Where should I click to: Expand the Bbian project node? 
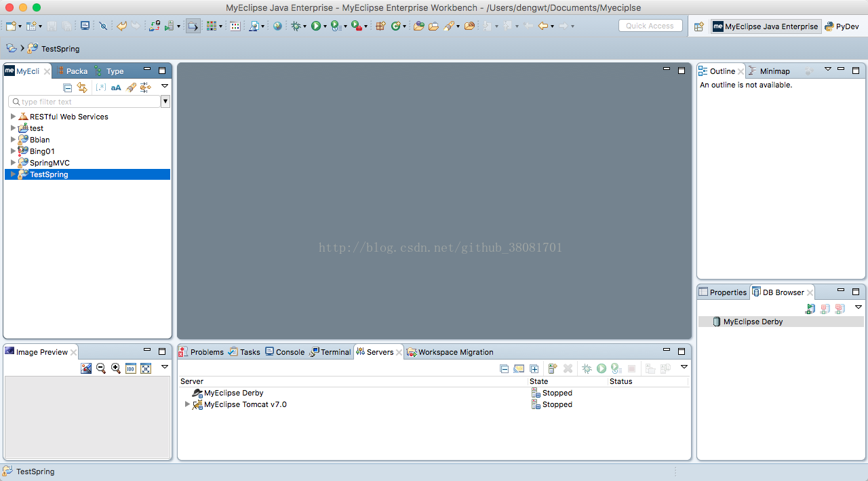pyautogui.click(x=13, y=140)
